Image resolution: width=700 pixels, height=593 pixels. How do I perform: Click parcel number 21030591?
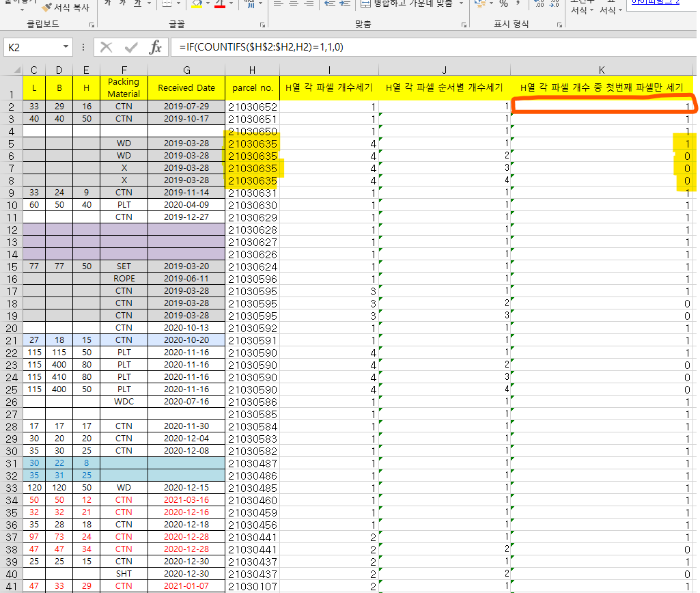point(252,340)
